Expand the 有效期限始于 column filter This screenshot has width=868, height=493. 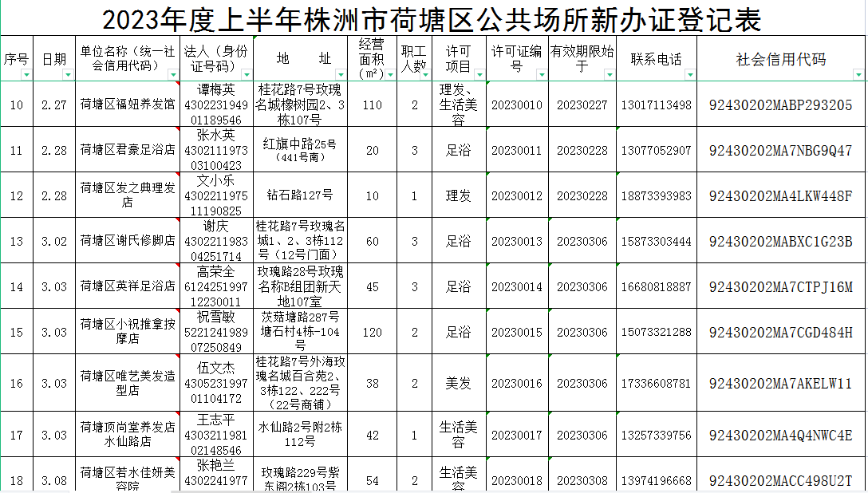click(610, 75)
